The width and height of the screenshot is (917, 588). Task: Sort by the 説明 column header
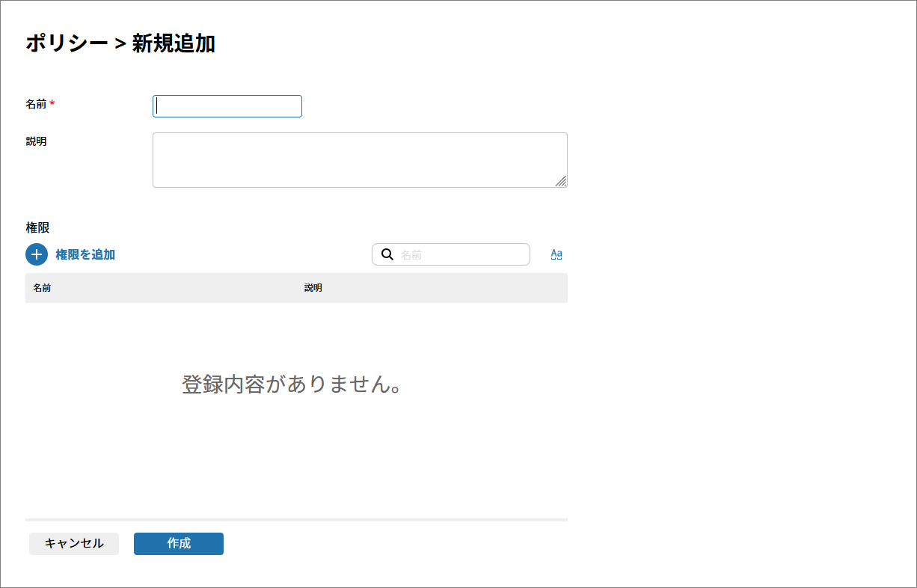[313, 288]
